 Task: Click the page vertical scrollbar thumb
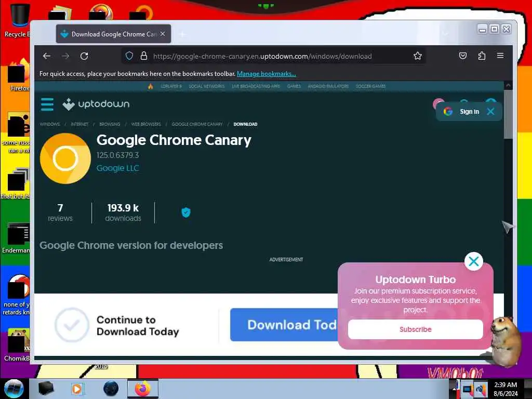(508, 115)
